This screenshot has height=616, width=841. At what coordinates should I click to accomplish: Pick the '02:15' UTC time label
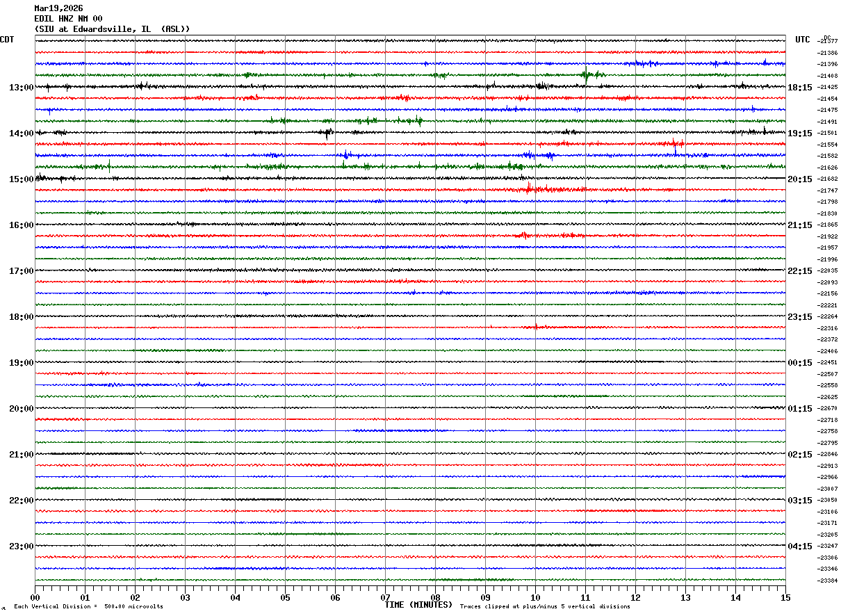pos(800,455)
